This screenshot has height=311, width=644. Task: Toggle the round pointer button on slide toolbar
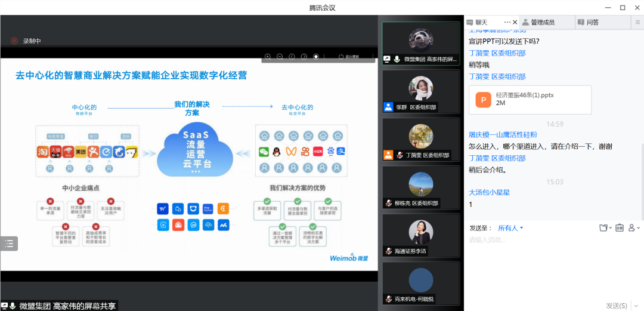coord(316,57)
